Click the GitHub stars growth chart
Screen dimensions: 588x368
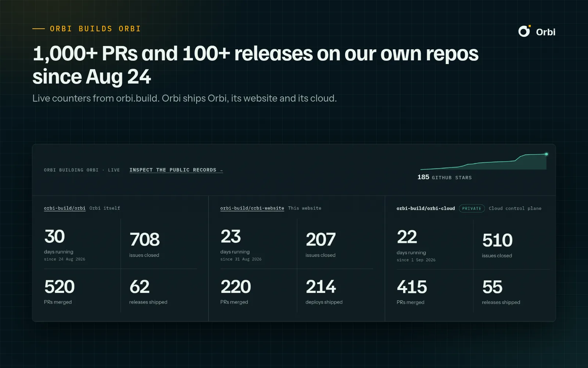483,161
